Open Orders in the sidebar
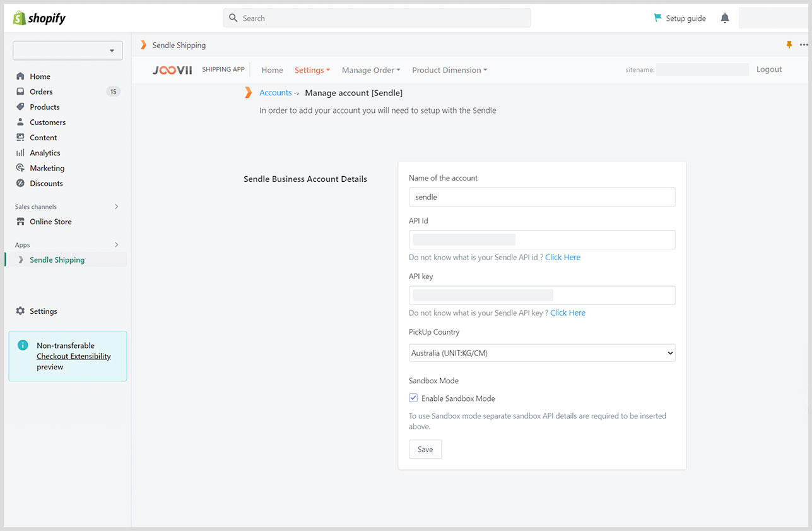812x531 pixels. 41,92
